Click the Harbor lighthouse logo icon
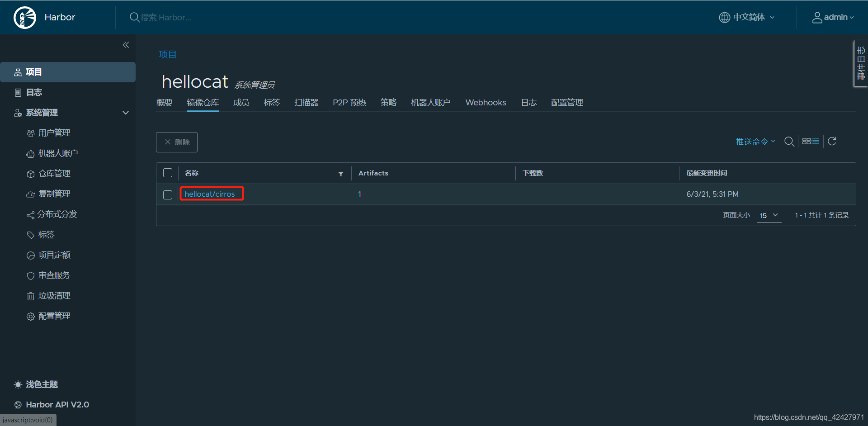868x426 pixels. tap(25, 18)
